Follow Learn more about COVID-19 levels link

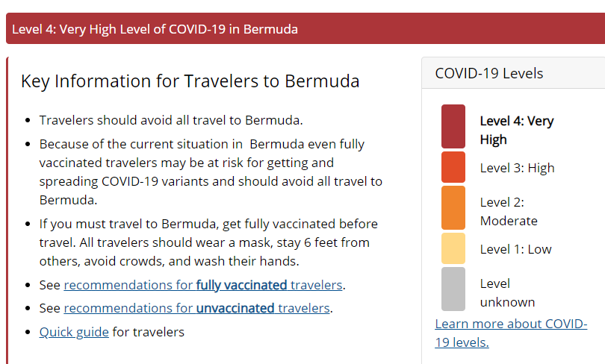pyautogui.click(x=511, y=333)
